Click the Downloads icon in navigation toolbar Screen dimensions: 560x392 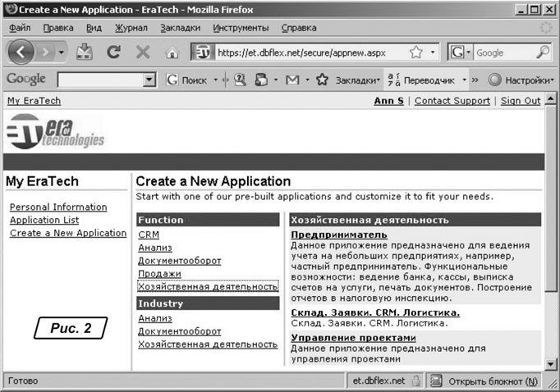[x=85, y=52]
